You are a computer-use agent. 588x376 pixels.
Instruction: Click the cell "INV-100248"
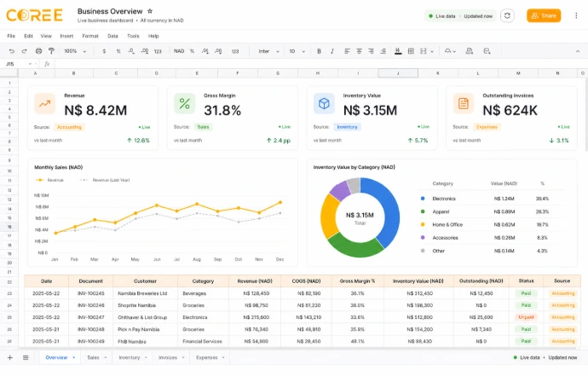click(90, 329)
